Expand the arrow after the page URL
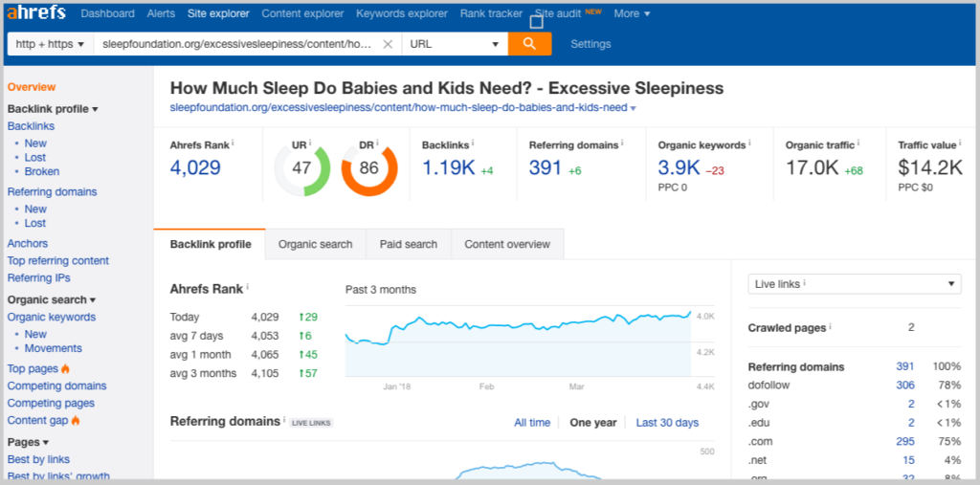 (634, 108)
